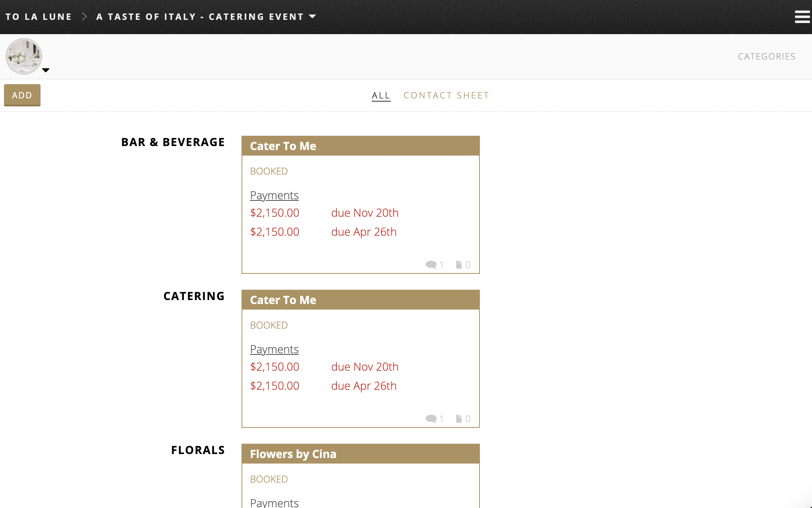The height and width of the screenshot is (508, 812).
Task: Open Payments on the Bar & Beverage card
Action: tap(274, 195)
